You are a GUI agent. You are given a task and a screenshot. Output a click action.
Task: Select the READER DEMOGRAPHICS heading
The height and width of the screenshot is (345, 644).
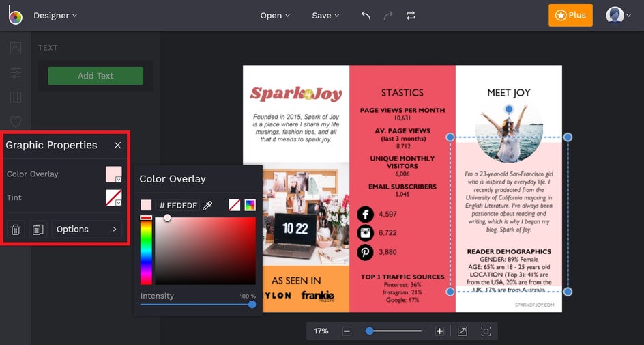(x=509, y=251)
